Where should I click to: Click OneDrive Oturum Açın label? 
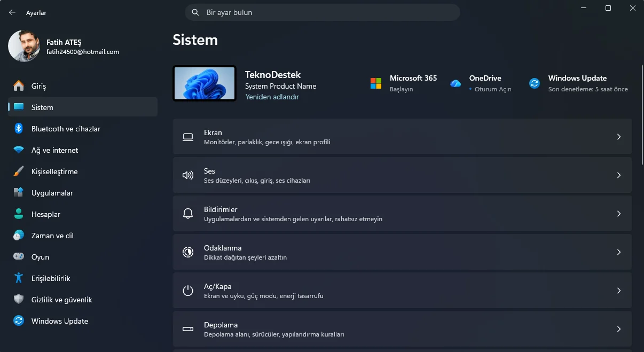(x=493, y=89)
